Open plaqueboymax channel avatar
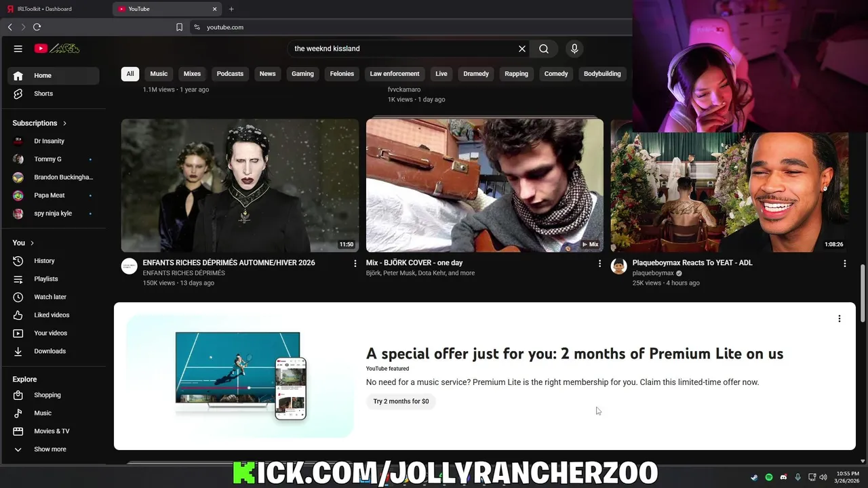 (x=618, y=266)
